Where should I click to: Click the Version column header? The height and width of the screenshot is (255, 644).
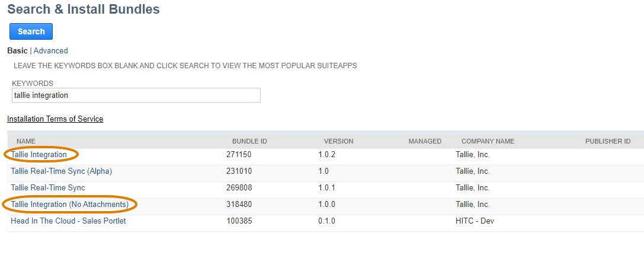[338, 141]
